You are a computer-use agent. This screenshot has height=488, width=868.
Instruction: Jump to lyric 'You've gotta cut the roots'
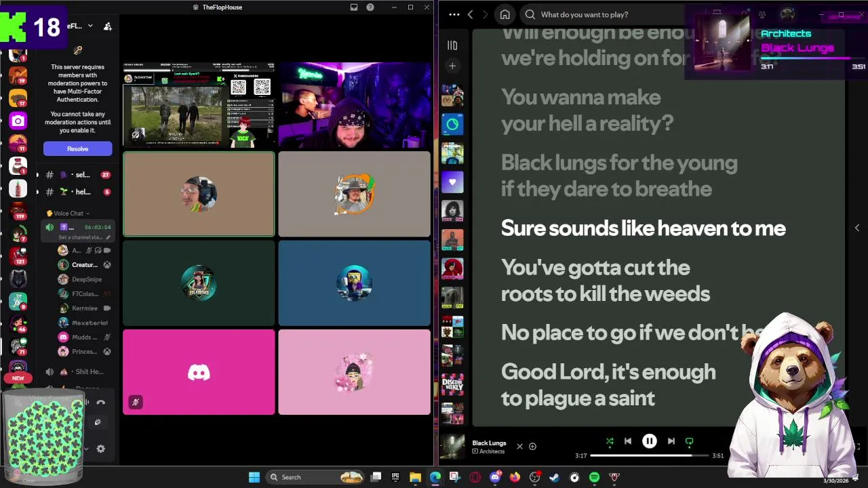point(605,281)
